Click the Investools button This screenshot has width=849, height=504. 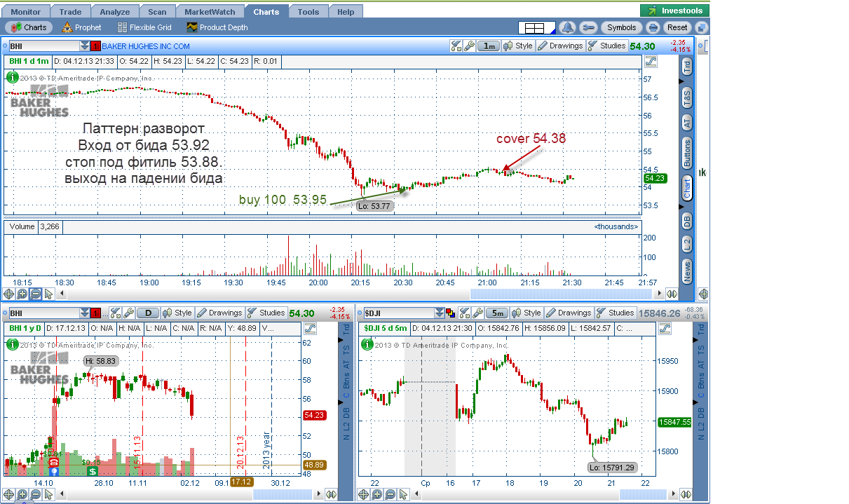click(x=675, y=11)
